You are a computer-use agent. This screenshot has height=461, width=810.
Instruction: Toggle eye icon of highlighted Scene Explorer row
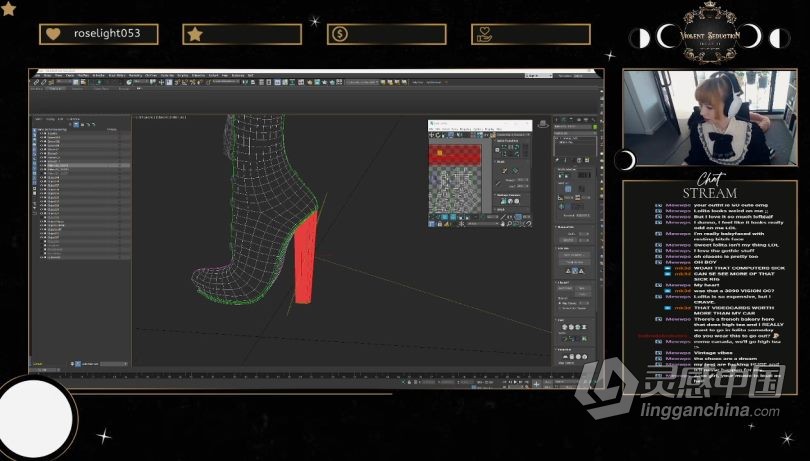(x=41, y=165)
